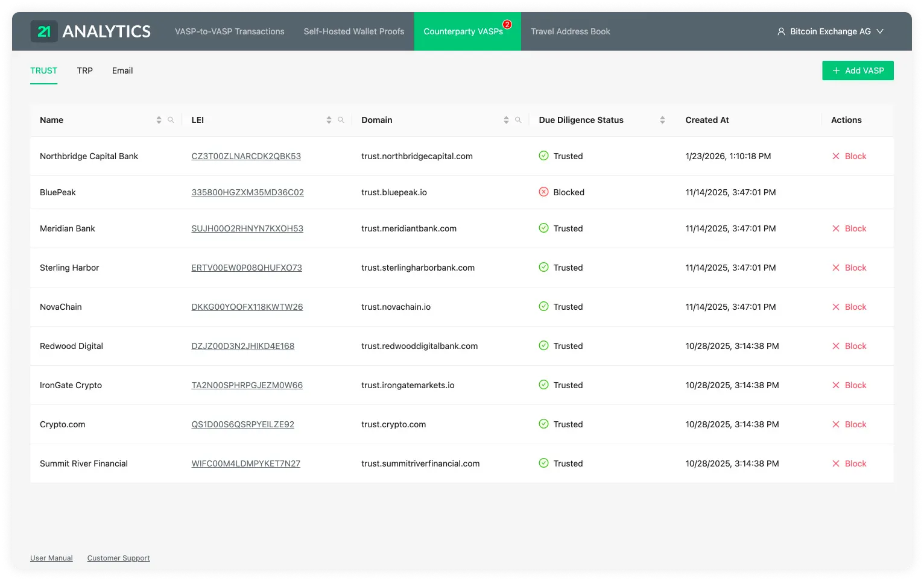924x581 pixels.
Task: Open LEI link 335800HGZXM35MD36C02
Action: [x=247, y=192]
